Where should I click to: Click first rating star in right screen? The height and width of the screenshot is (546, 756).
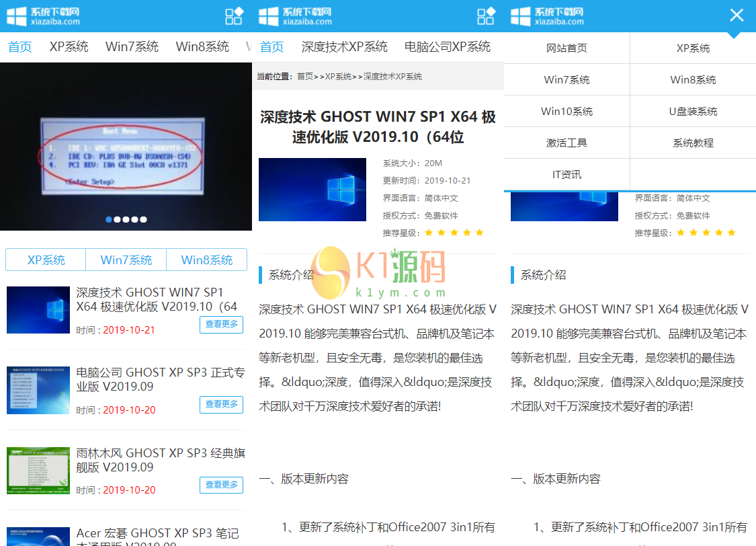pyautogui.click(x=681, y=233)
